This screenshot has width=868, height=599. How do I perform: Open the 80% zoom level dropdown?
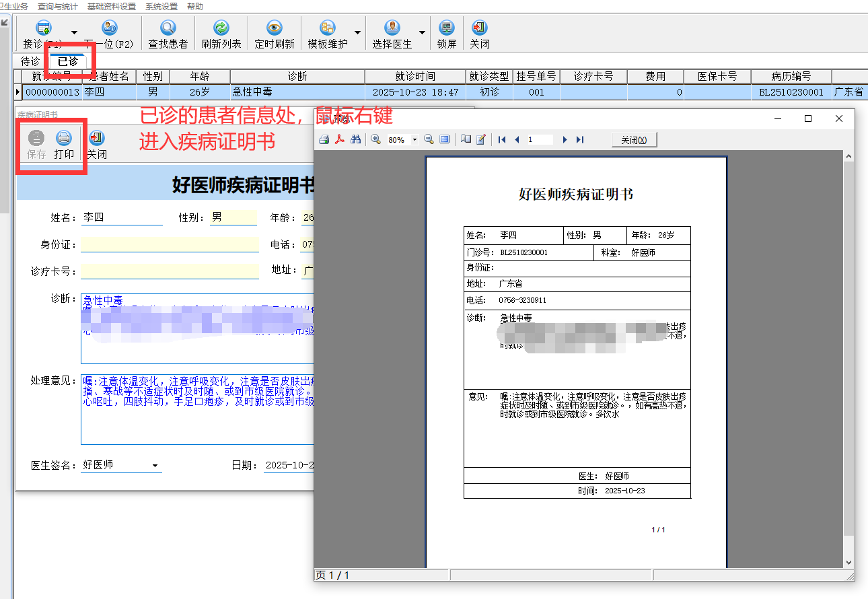point(414,140)
